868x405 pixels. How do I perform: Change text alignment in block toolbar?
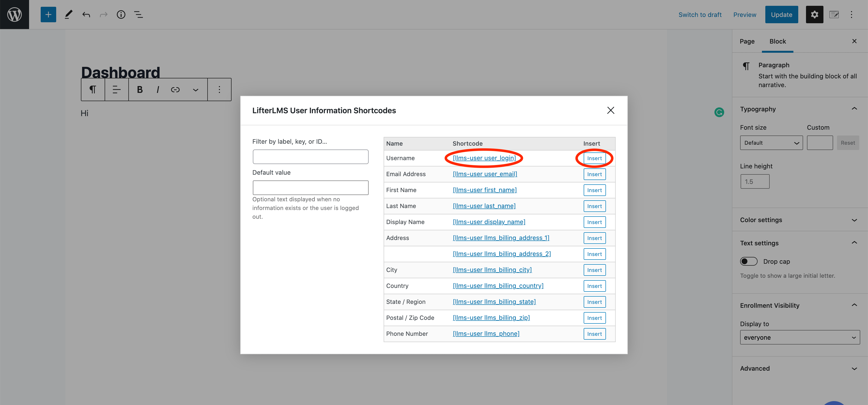[116, 90]
